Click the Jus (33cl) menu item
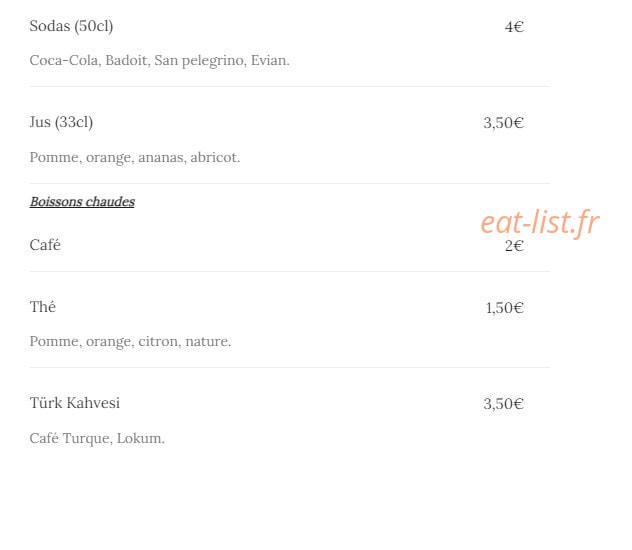This screenshot has width=632, height=550. tap(61, 122)
